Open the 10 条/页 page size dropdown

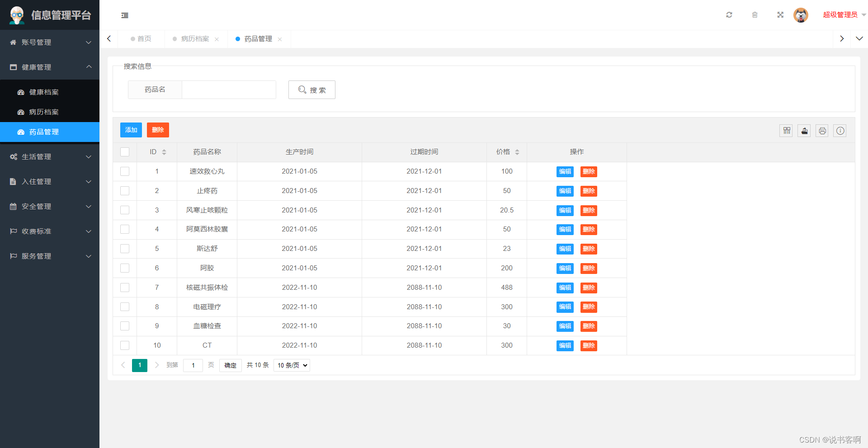pos(292,365)
